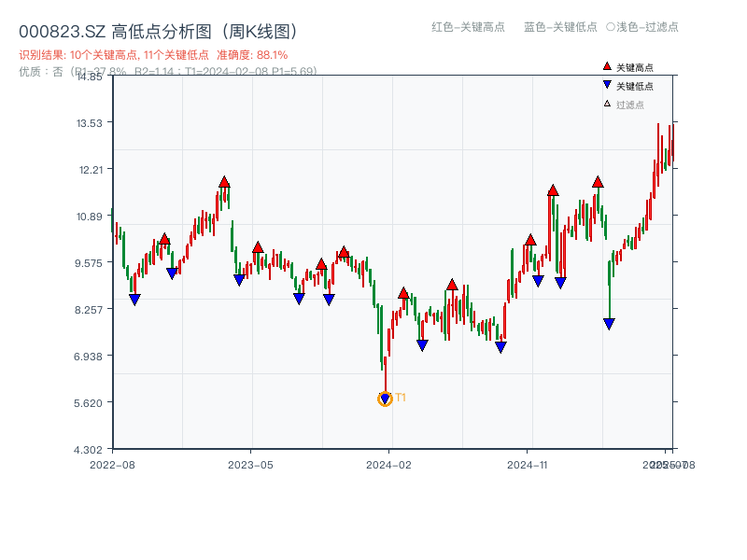
Task: Click the chart title 000823.SZ 高低点分析图
Action: tap(158, 32)
